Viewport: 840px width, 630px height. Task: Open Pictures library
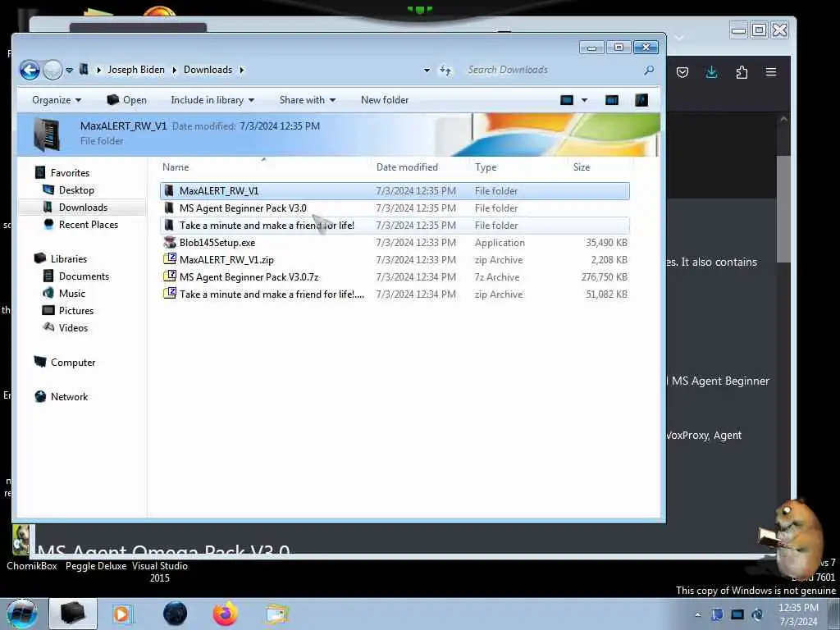click(75, 311)
